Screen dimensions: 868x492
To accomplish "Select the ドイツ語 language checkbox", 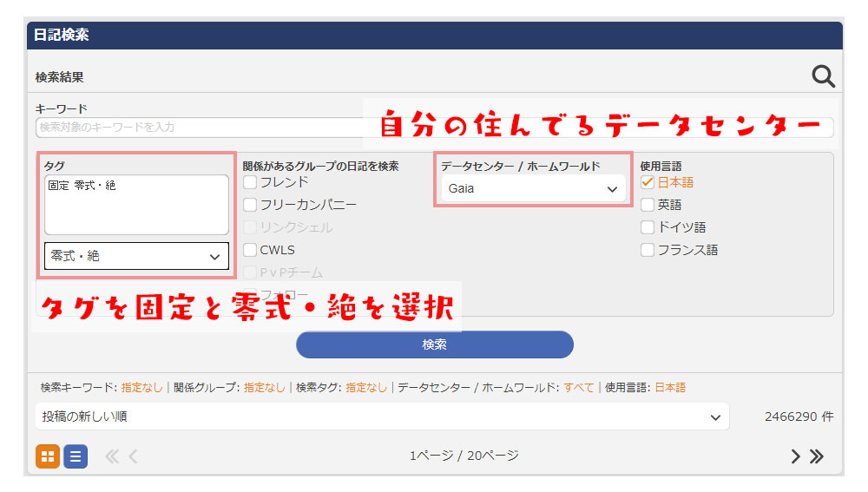I will (648, 227).
